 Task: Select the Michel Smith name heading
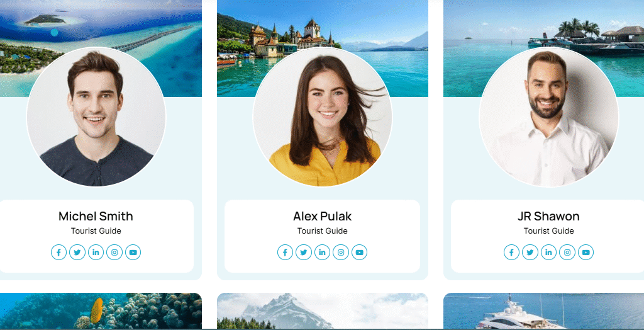pyautogui.click(x=96, y=216)
